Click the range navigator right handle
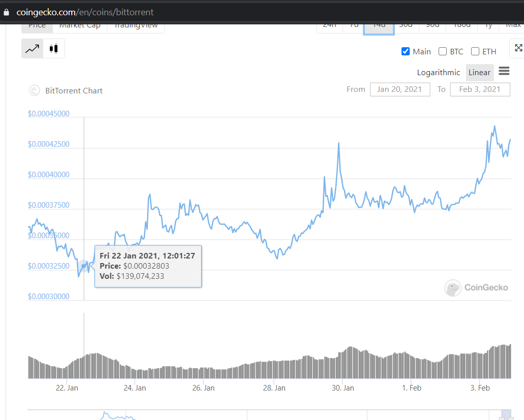This screenshot has height=420, width=524. 510,418
